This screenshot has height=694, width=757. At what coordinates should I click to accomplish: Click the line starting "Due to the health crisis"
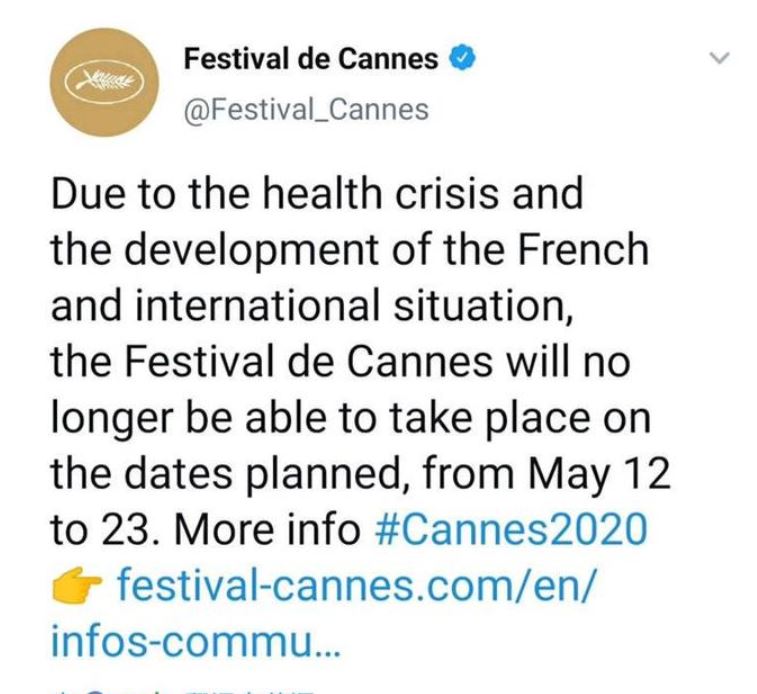coord(316,193)
